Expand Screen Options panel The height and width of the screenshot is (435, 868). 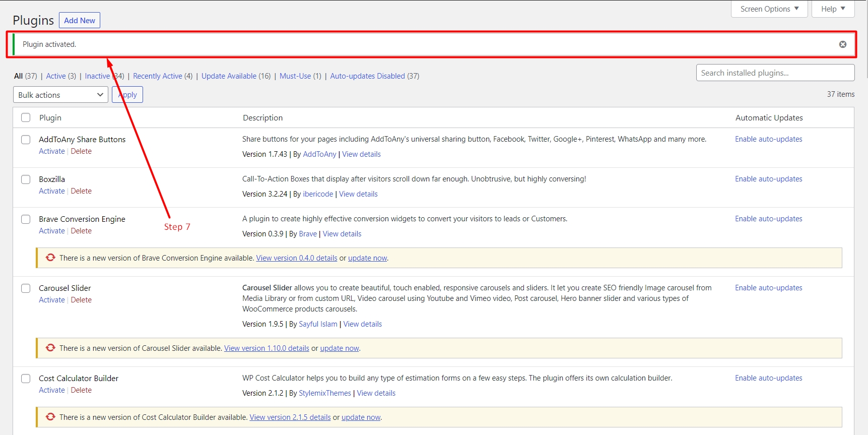(x=769, y=9)
